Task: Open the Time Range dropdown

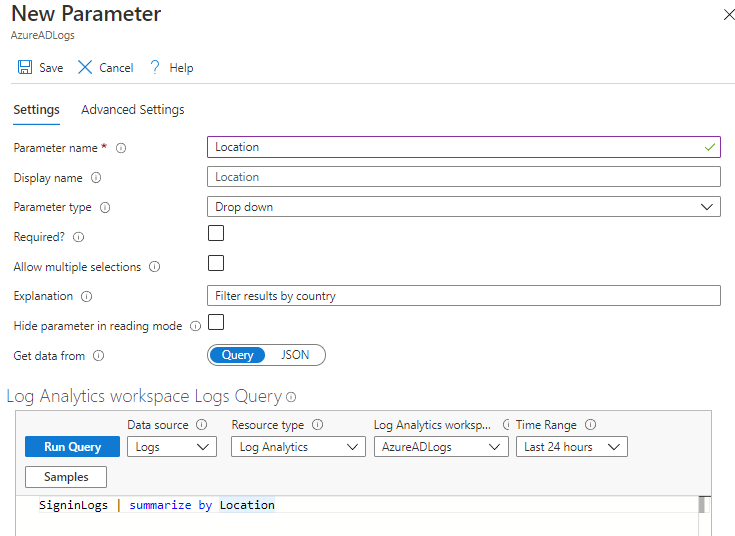Action: click(x=571, y=447)
